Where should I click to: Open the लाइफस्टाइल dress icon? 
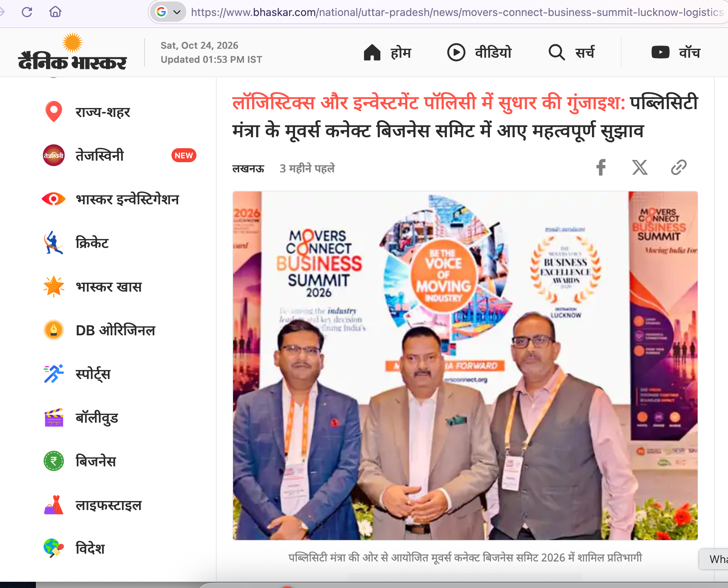click(54, 505)
